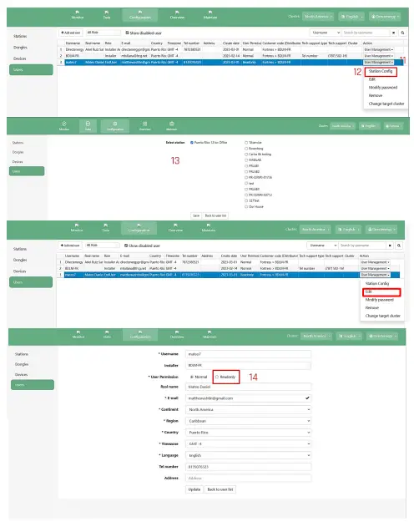This screenshot has width=414, height=532.
Task: Click Save on station selection screen
Action: coord(196,215)
